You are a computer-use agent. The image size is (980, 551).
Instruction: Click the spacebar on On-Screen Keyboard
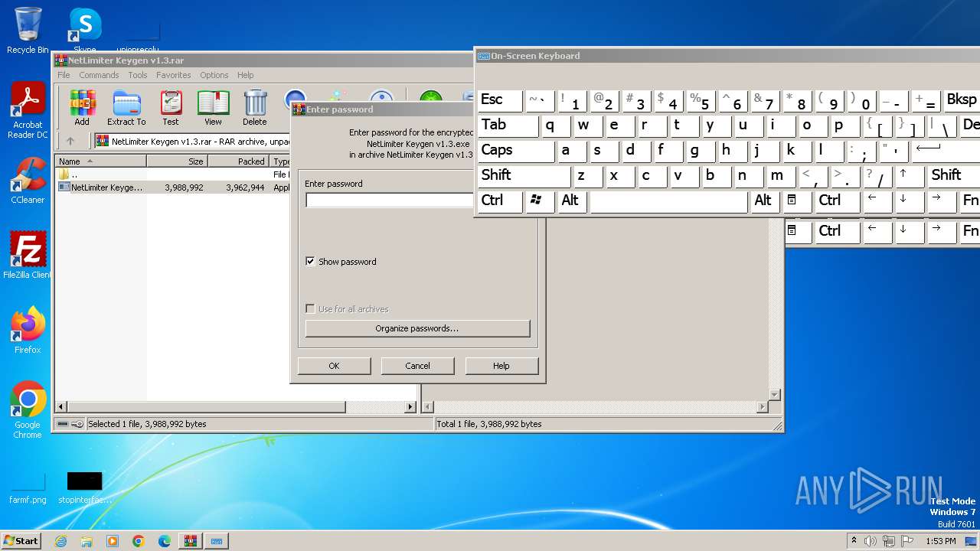coord(668,201)
